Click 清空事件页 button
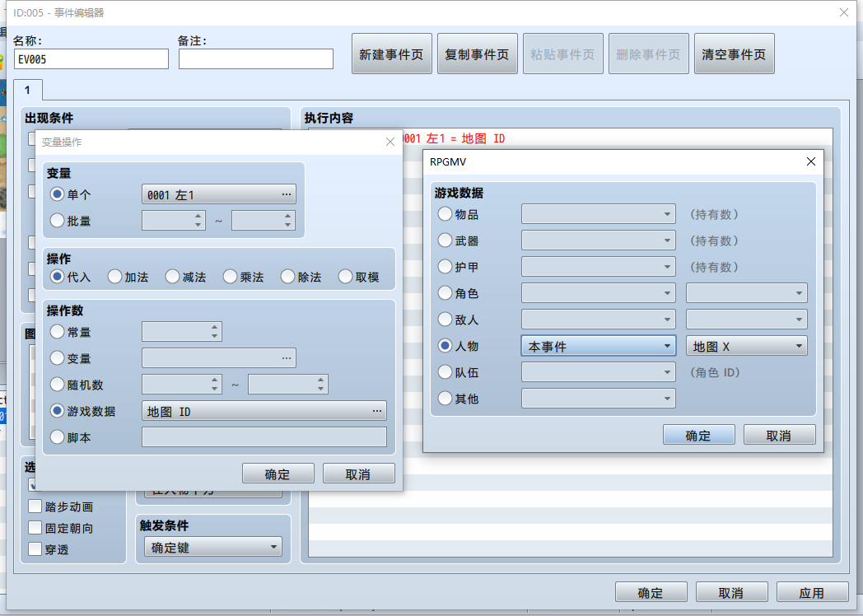The image size is (863, 616). [x=735, y=54]
